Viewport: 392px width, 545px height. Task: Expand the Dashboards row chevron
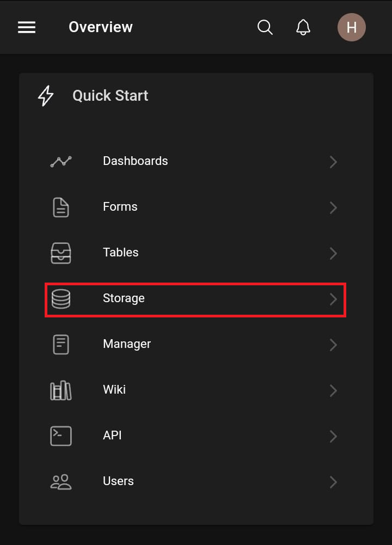333,162
